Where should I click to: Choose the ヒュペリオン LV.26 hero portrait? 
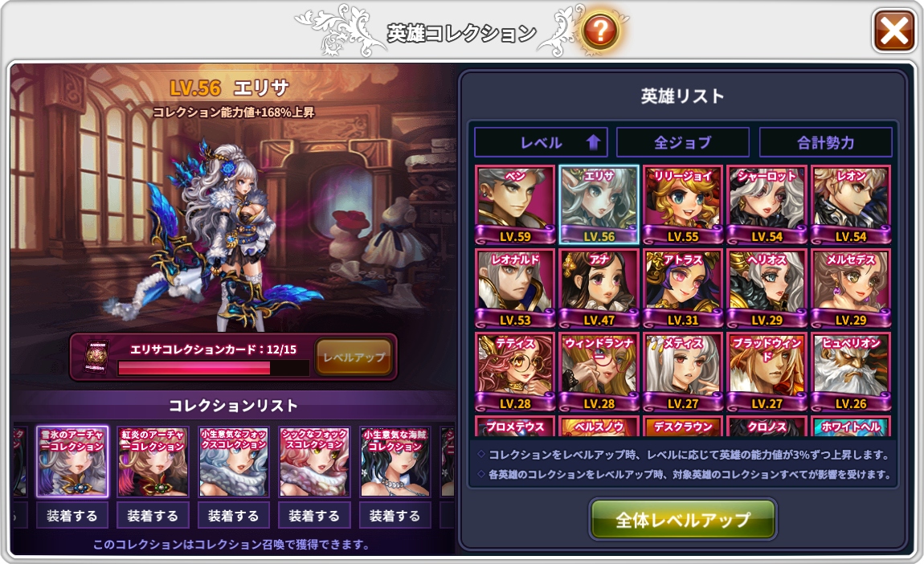[x=850, y=372]
